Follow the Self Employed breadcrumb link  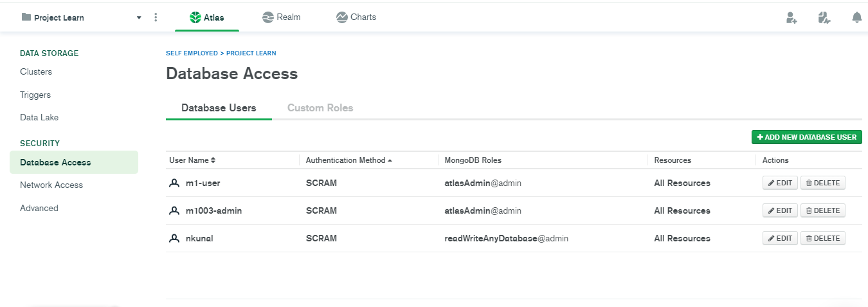[x=192, y=53]
